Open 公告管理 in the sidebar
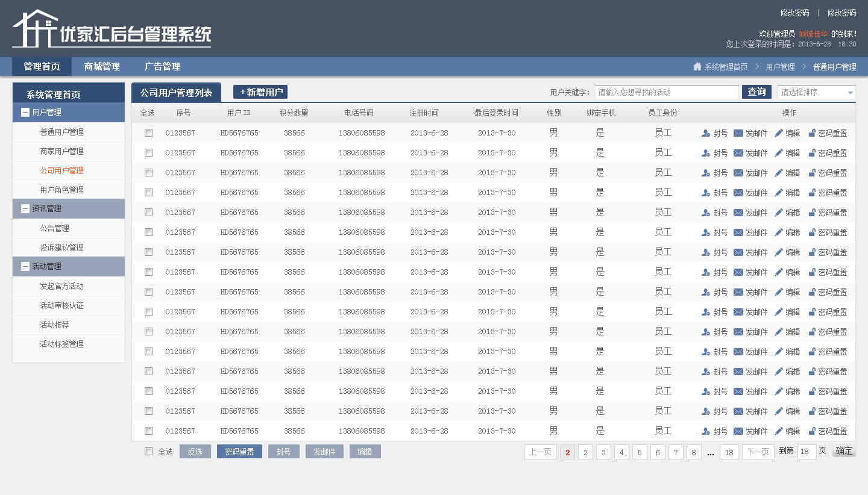This screenshot has width=868, height=495. click(55, 228)
